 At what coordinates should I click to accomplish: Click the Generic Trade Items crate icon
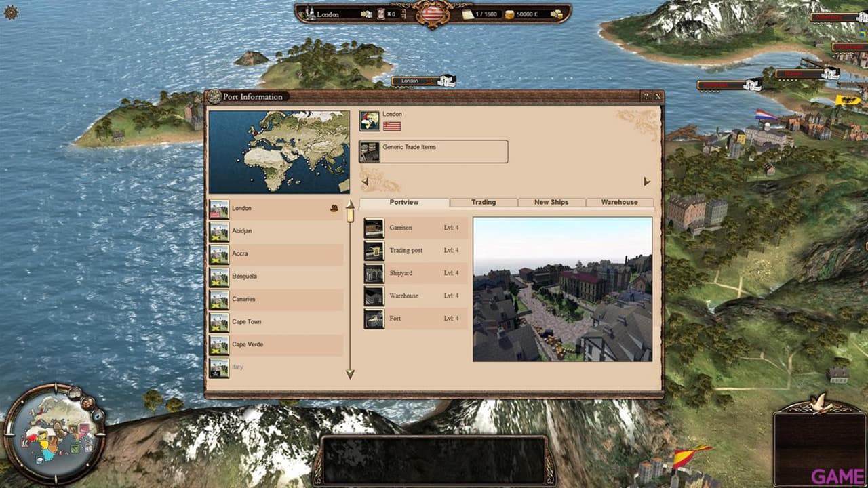pos(370,152)
